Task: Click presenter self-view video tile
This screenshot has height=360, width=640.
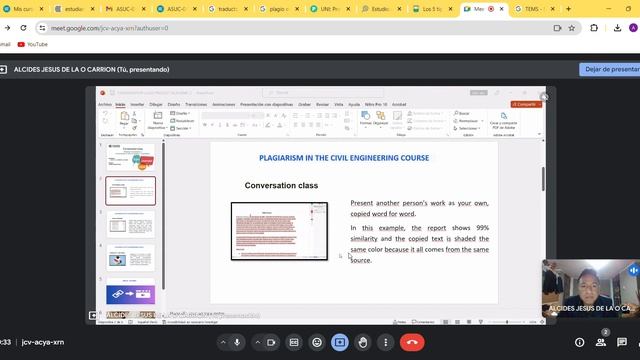Action: pyautogui.click(x=591, y=289)
